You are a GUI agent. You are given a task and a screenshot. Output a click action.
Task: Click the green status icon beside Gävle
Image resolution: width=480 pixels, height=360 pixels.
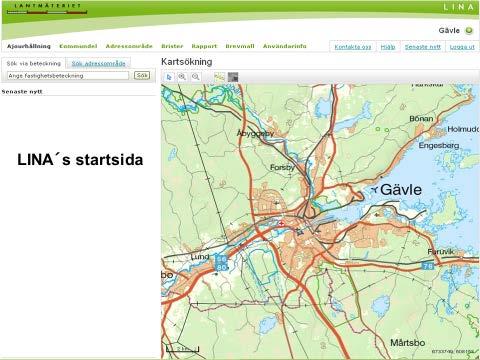469,31
